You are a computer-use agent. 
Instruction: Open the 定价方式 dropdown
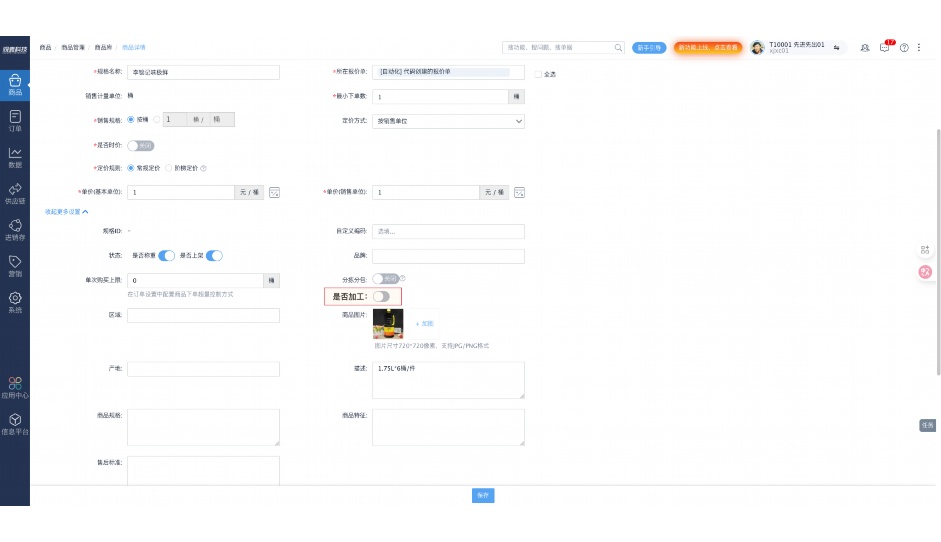pos(448,121)
